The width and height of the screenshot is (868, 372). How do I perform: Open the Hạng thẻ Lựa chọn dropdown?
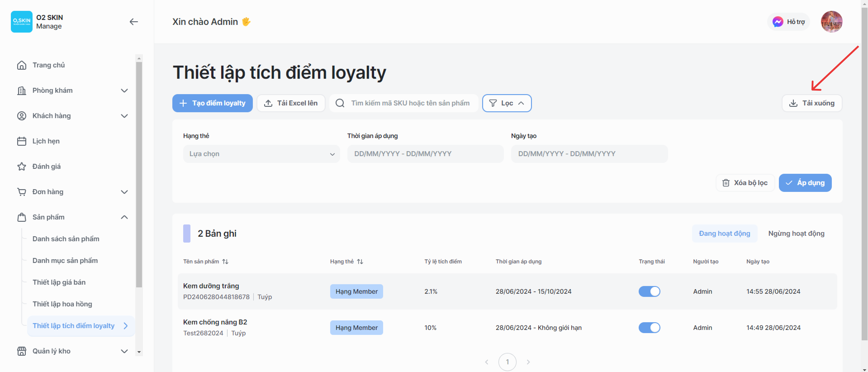(261, 154)
